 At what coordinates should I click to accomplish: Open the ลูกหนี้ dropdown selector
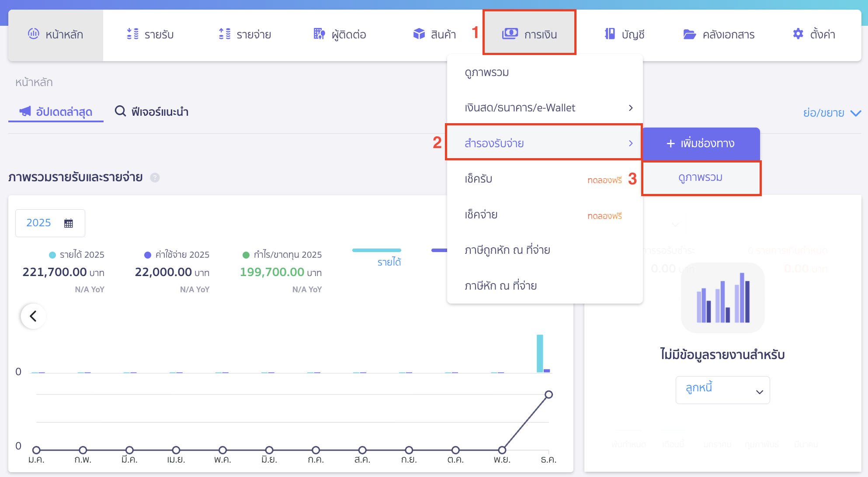(722, 390)
